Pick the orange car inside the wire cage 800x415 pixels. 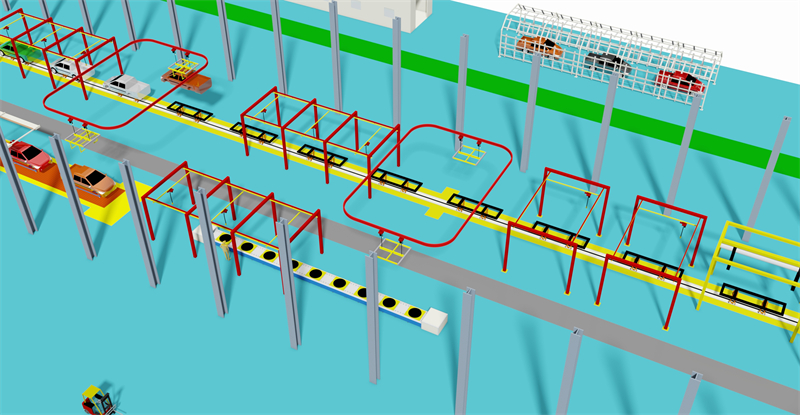(x=540, y=46)
